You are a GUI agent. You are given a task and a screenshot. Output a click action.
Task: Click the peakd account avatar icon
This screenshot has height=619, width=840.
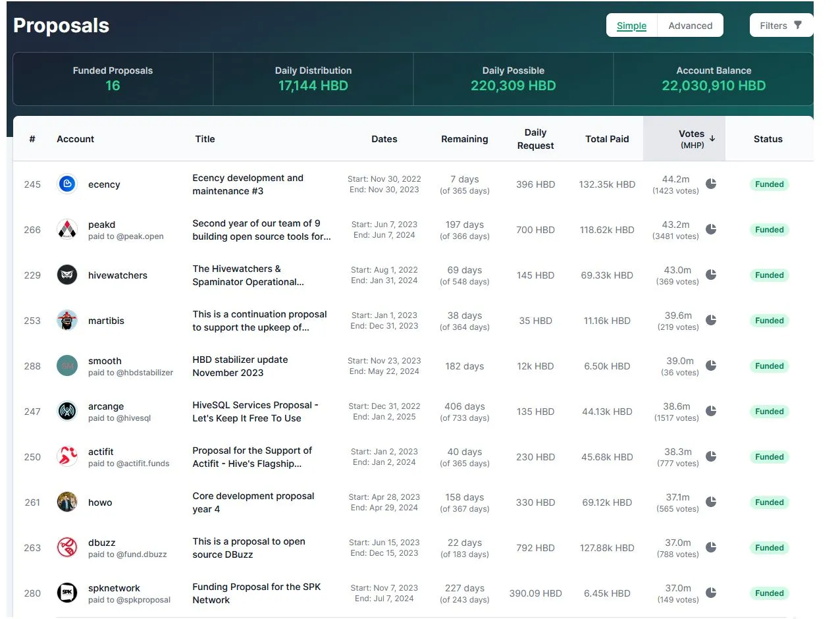67,230
